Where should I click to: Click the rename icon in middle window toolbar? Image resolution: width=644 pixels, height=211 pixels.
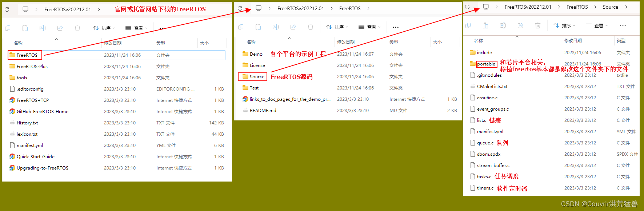[x=276, y=27]
